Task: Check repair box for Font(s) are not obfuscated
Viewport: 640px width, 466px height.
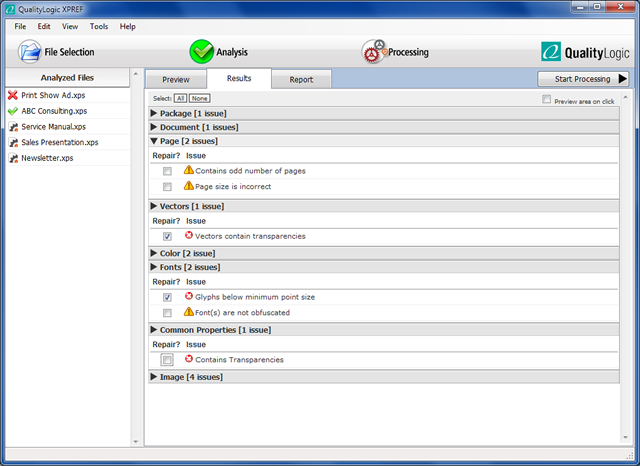Action: click(167, 313)
